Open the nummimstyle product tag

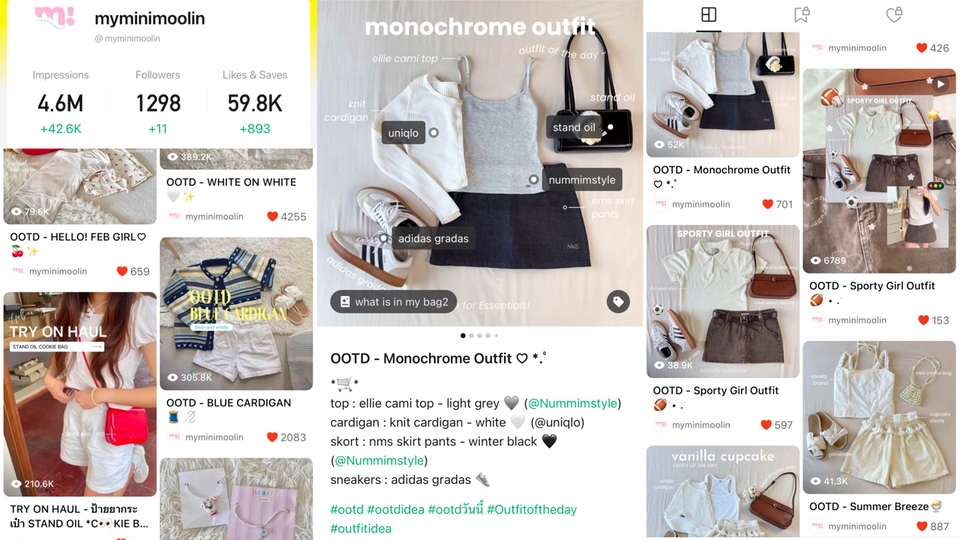click(x=582, y=180)
